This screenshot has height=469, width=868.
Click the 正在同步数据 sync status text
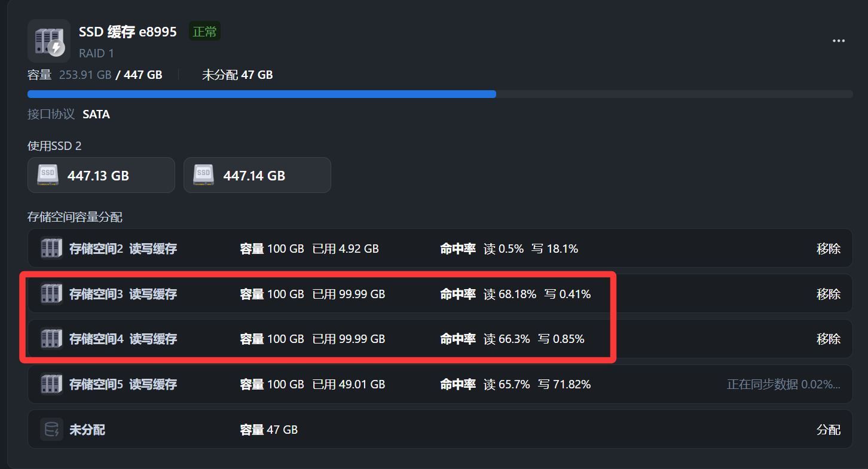[783, 384]
